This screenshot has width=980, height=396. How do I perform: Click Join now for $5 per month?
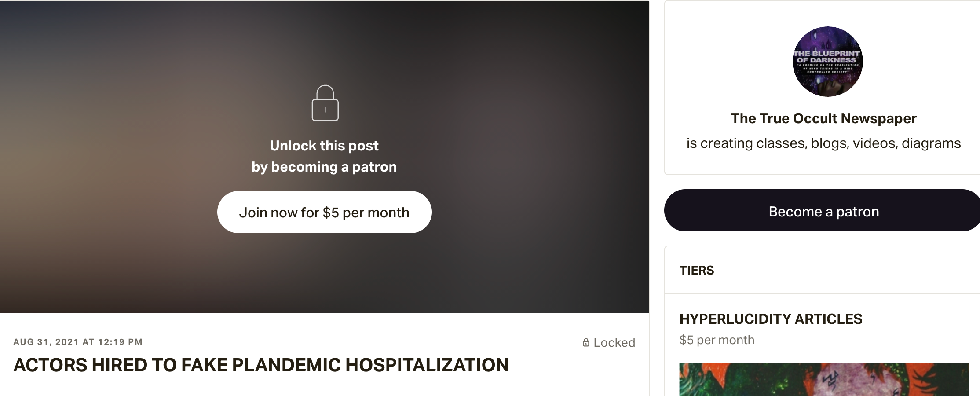(x=325, y=212)
